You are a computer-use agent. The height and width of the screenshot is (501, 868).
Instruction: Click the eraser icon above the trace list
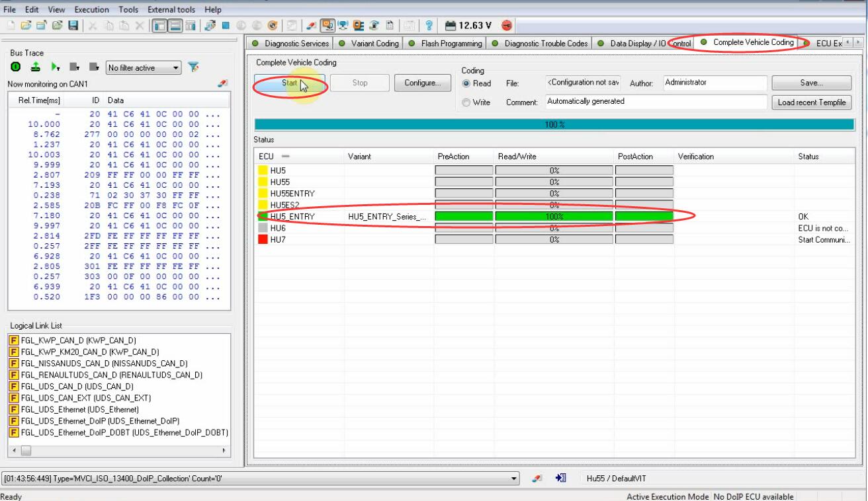click(x=223, y=84)
